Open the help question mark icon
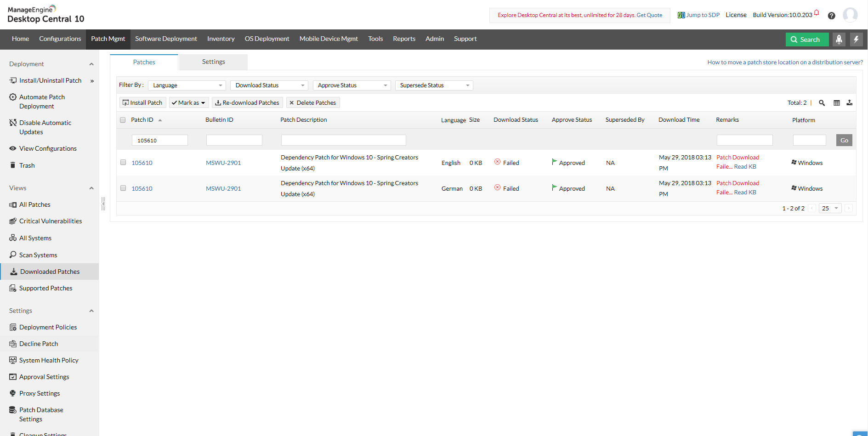The height and width of the screenshot is (436, 868). click(x=831, y=16)
